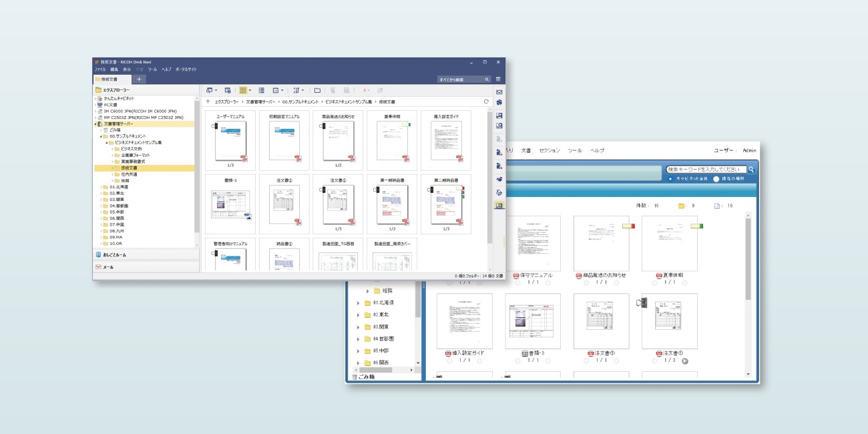868x434 pixels.
Task: Switch to list view in Desk Navi toolbar
Action: [262, 90]
